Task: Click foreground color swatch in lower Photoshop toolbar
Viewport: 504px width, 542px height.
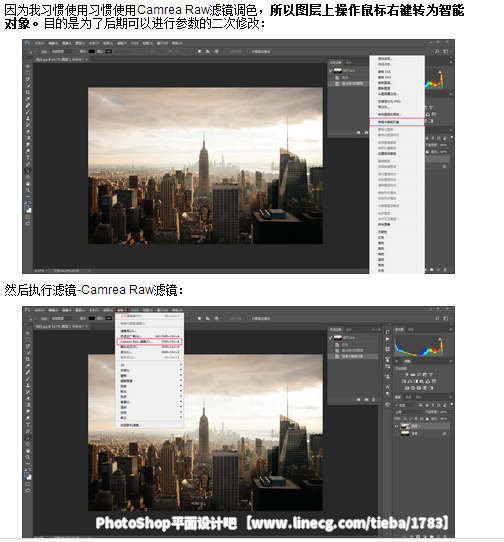Action: pos(26,474)
